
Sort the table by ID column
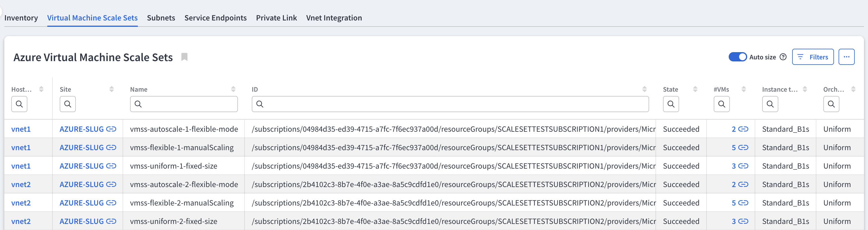tap(644, 89)
